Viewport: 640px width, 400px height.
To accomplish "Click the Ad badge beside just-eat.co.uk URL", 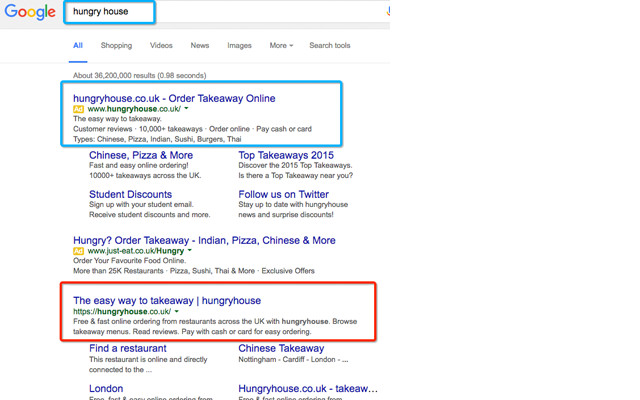I will pos(78,251).
